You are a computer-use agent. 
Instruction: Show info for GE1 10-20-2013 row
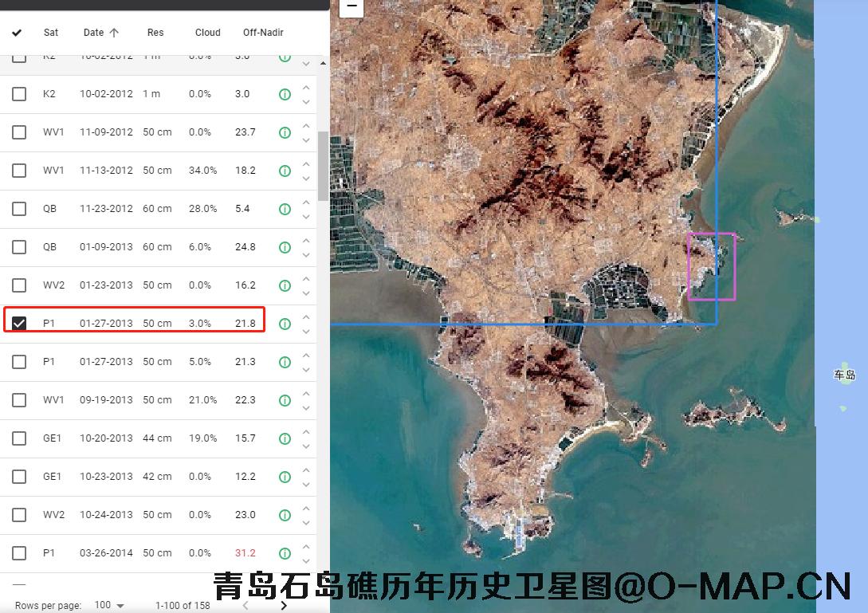(x=285, y=438)
